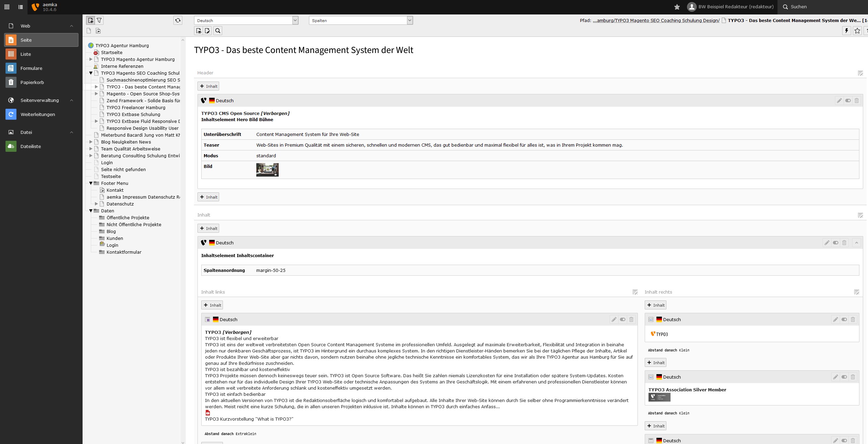868x444 pixels.
Task: Toggle visibility of TYPO3 logo image element
Action: [844, 319]
